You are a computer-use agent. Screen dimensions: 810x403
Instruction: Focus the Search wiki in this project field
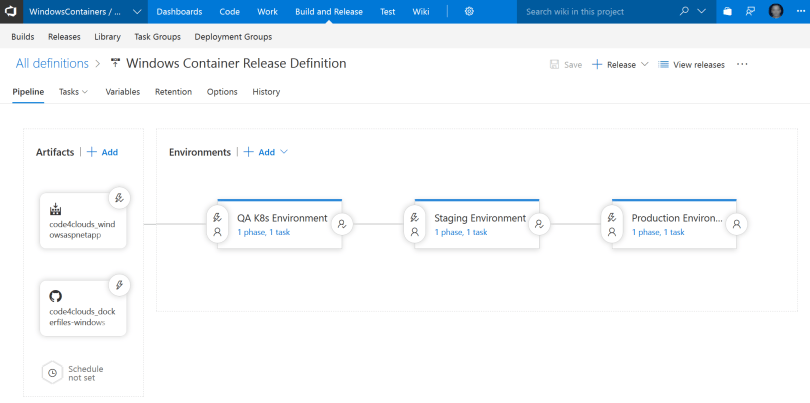[x=599, y=11]
